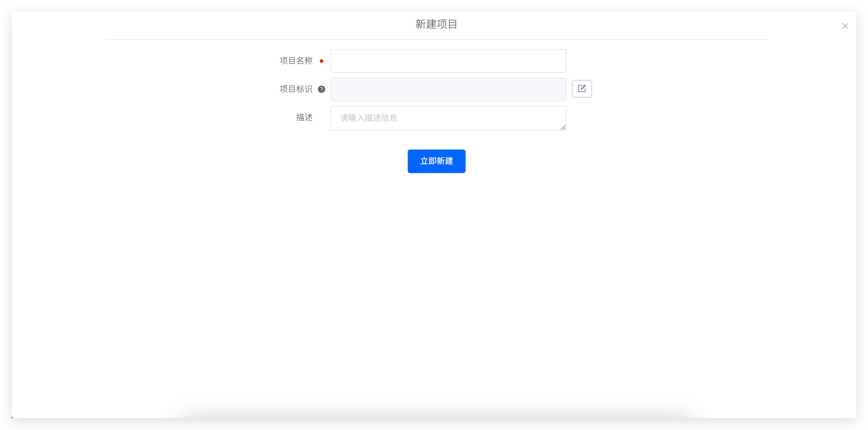Place cursor in the project name box

tap(448, 61)
